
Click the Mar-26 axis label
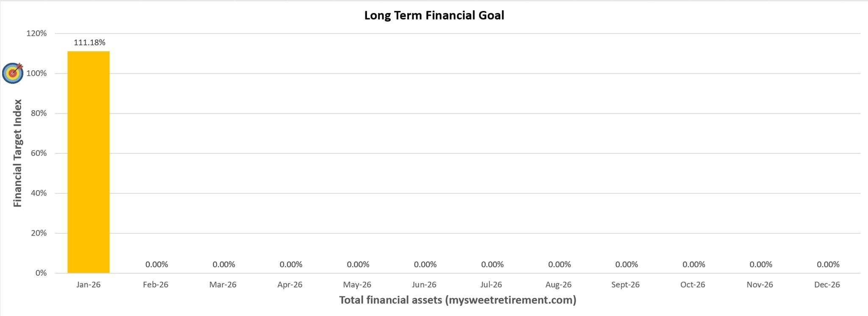(x=223, y=285)
